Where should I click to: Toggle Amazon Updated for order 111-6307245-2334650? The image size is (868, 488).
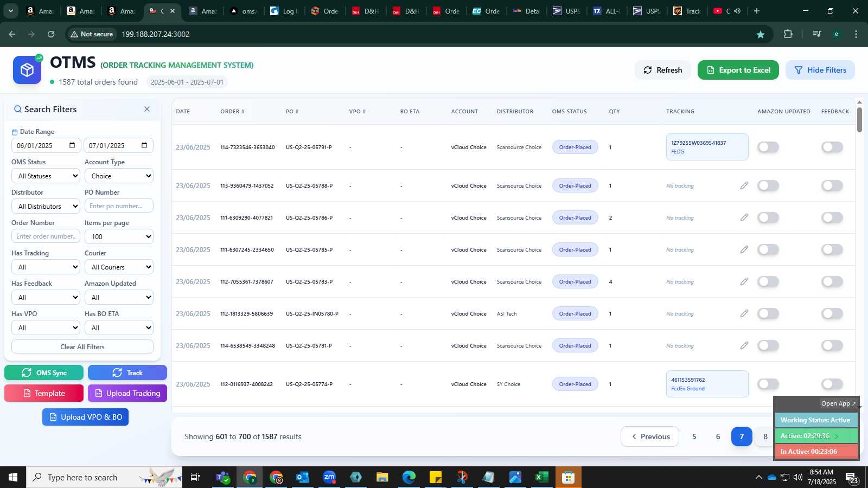(x=768, y=249)
